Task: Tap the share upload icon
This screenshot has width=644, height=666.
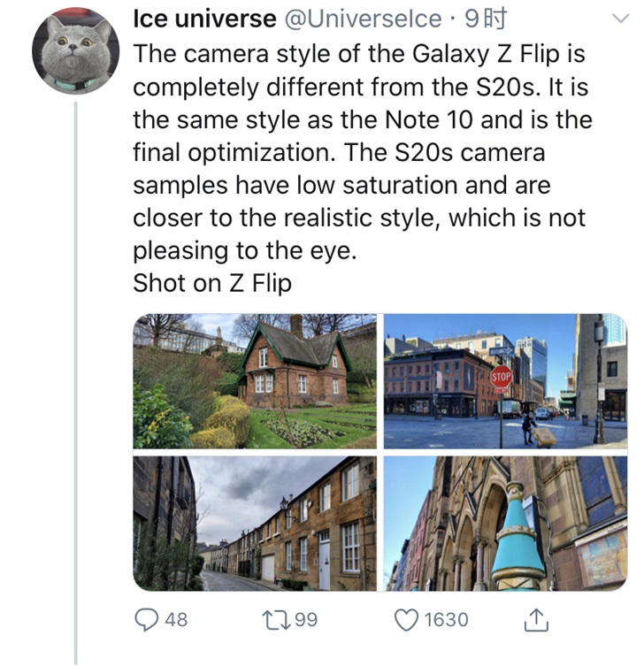Action: click(536, 620)
